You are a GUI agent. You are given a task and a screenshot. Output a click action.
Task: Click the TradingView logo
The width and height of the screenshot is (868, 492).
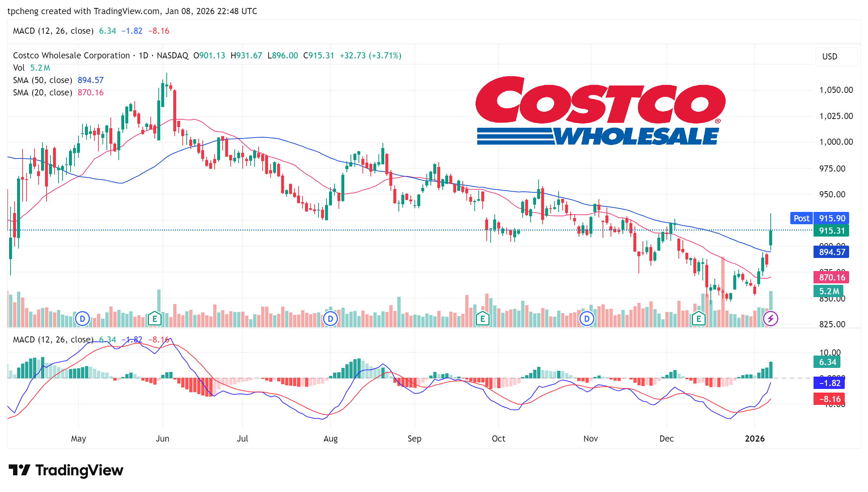(x=66, y=470)
